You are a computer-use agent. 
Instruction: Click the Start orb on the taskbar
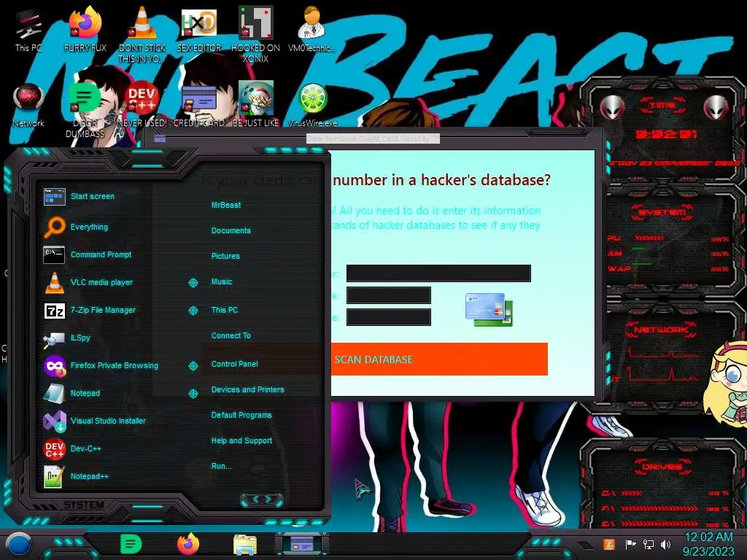pyautogui.click(x=19, y=544)
